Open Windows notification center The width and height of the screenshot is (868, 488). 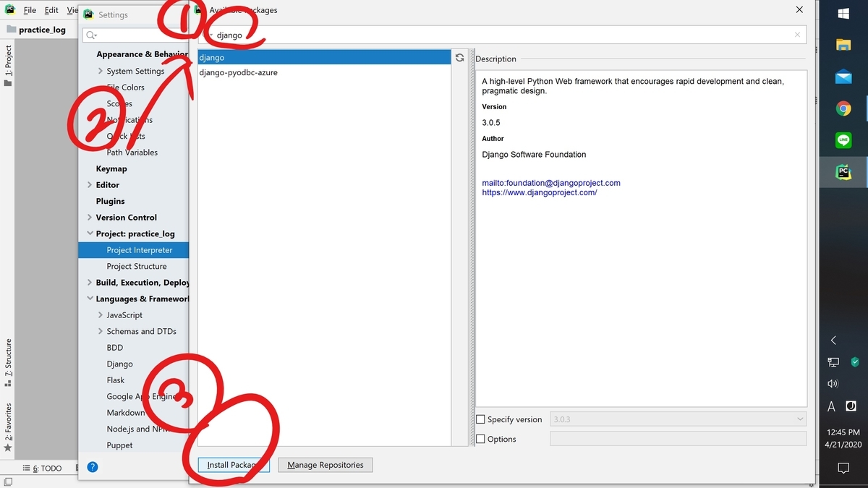point(843,468)
